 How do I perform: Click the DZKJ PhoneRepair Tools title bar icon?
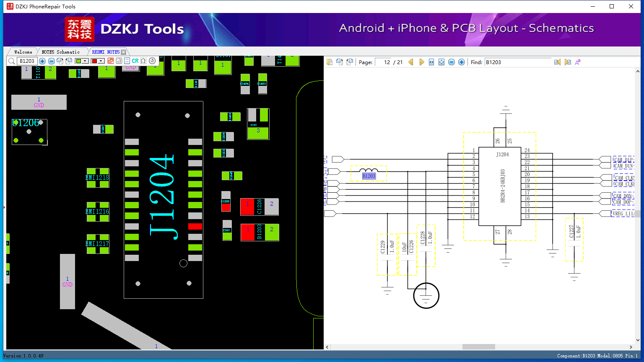tap(10, 6)
